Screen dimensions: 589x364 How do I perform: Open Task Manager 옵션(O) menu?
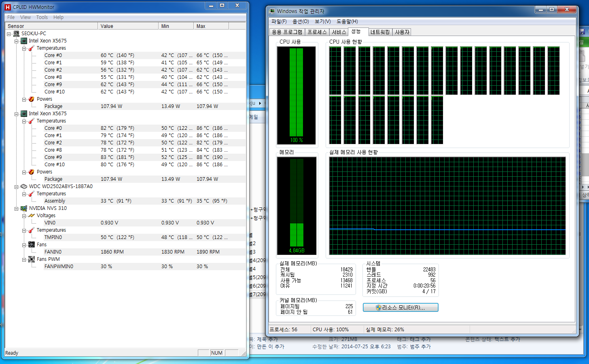(301, 21)
